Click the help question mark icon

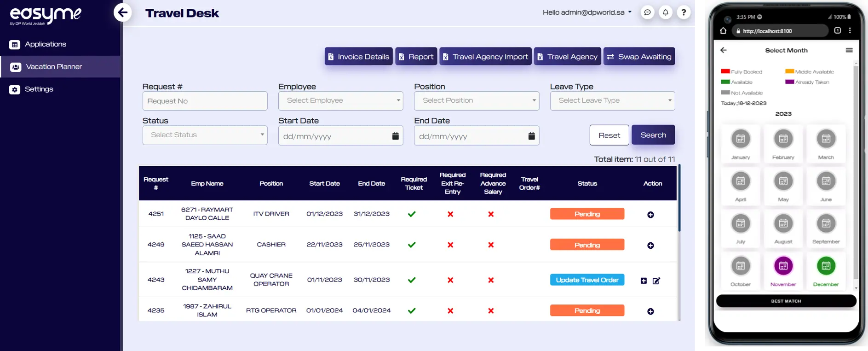pyautogui.click(x=684, y=12)
